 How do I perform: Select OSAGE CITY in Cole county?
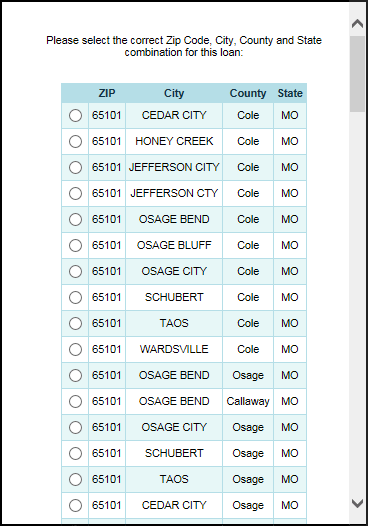75,271
